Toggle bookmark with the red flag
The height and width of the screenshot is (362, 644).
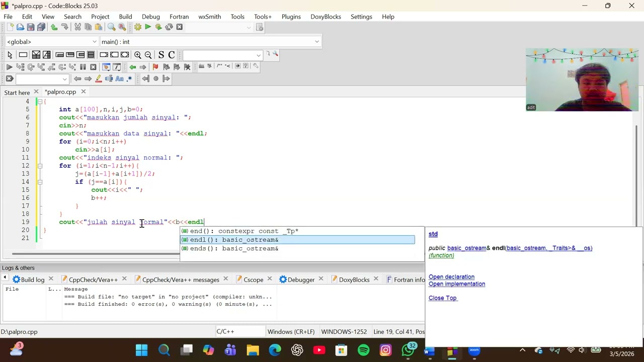pos(155,67)
